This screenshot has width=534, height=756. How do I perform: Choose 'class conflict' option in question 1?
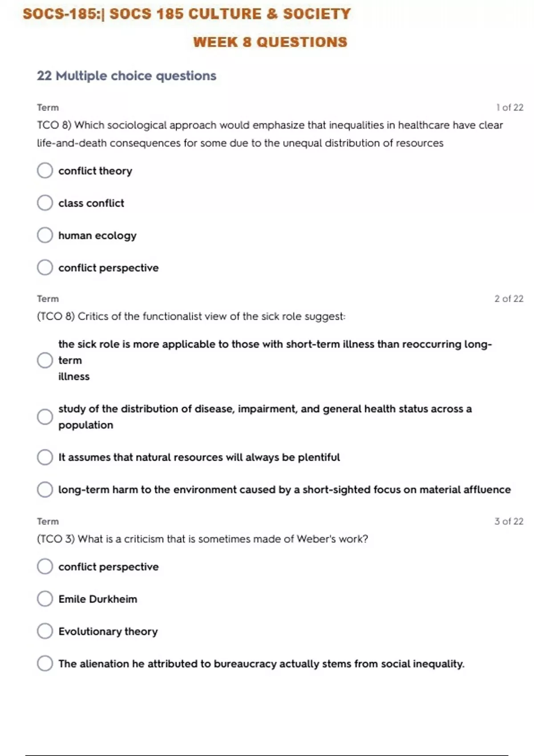click(45, 203)
